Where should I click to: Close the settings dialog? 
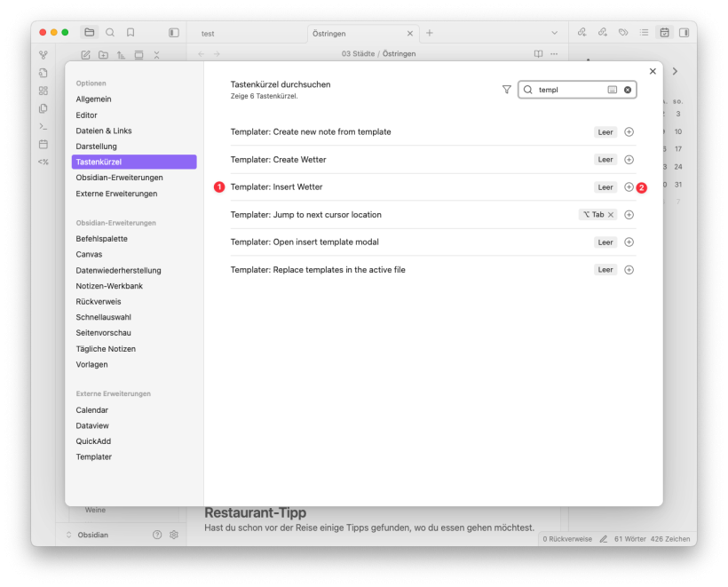click(653, 71)
